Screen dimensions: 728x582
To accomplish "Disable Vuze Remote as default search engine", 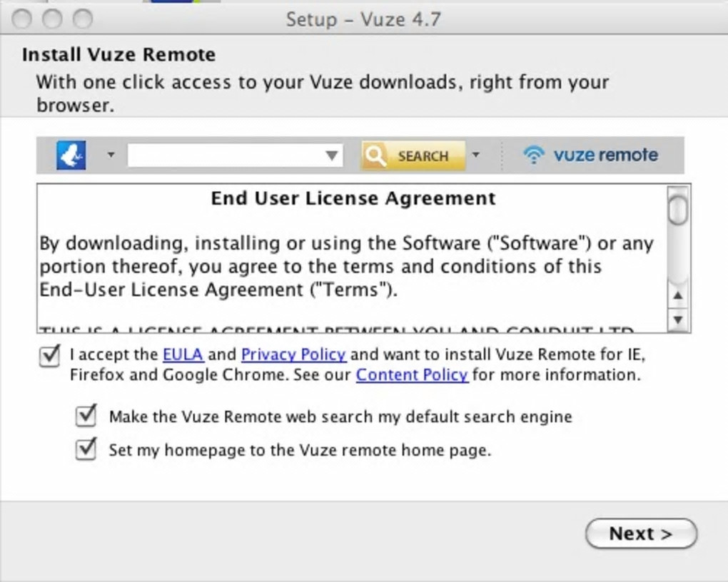I will pos(86,416).
